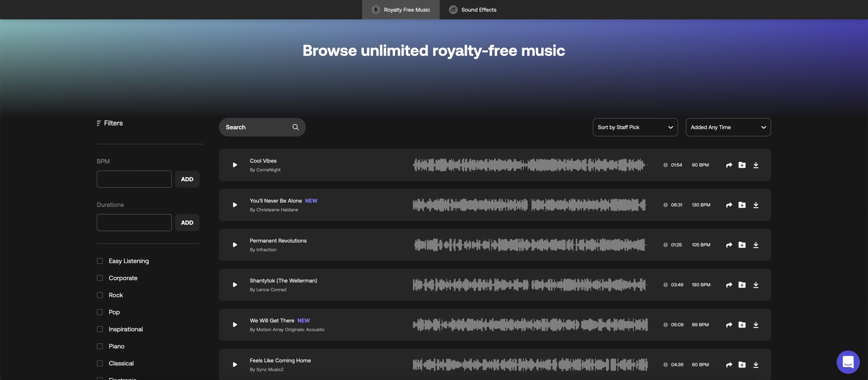Check the Classical genre filter

pyautogui.click(x=100, y=363)
